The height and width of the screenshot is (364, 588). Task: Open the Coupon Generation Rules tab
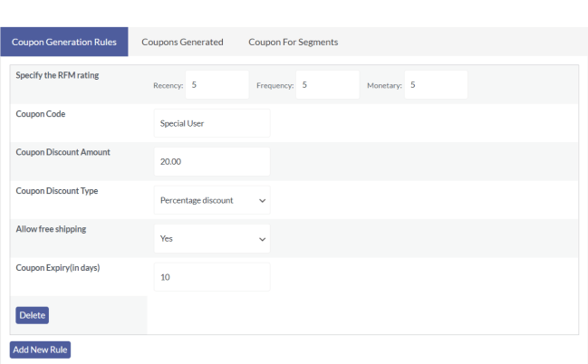pos(64,42)
